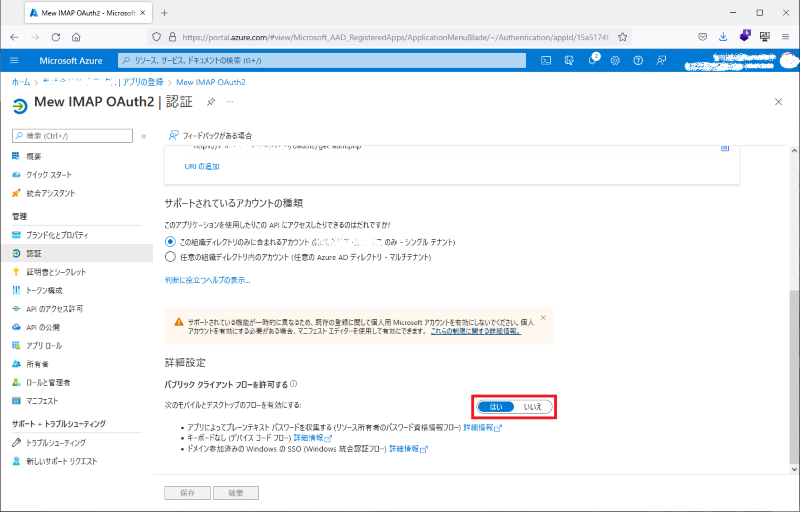Click info icon beside public client flow heading
This screenshot has height=512, width=800.
(294, 384)
